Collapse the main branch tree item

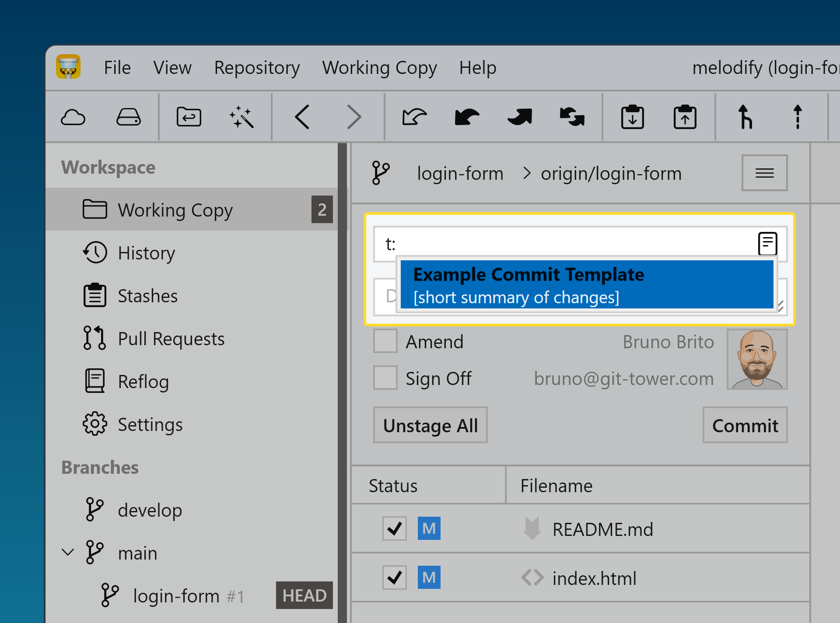pyautogui.click(x=68, y=552)
